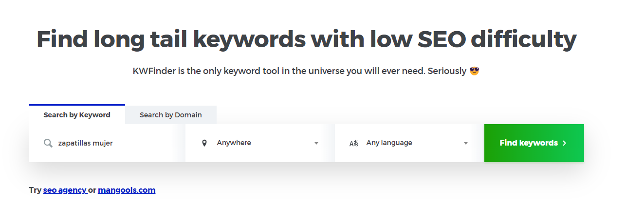Open the Any language dropdown

409,143
